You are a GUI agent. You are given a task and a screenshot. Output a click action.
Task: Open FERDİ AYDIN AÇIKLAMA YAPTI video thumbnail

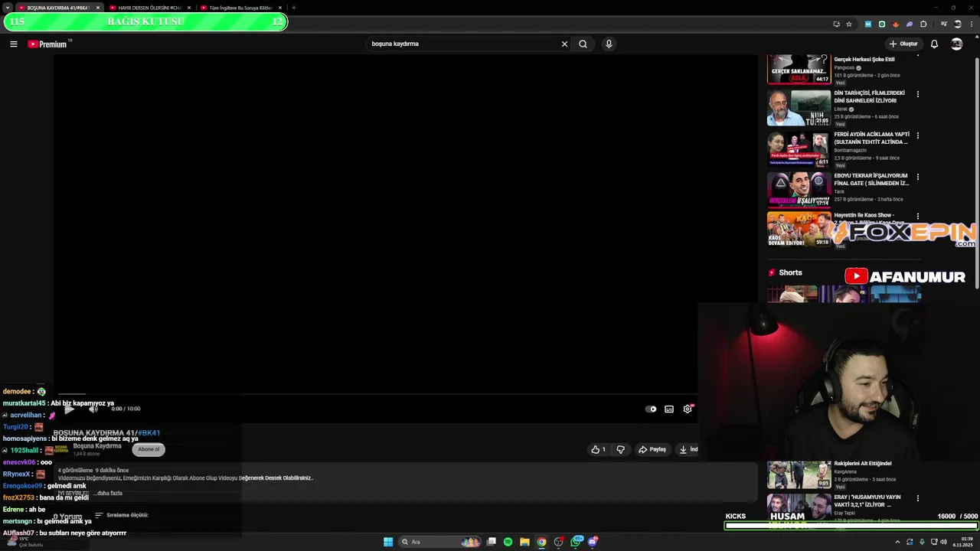(799, 149)
